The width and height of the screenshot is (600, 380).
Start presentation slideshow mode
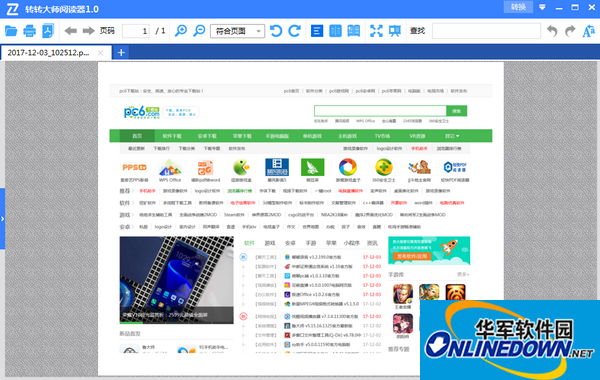tap(395, 31)
